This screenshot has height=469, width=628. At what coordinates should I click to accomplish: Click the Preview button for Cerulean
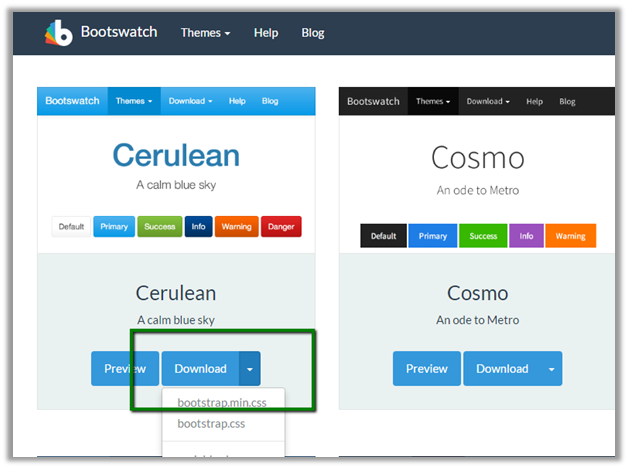tap(124, 368)
